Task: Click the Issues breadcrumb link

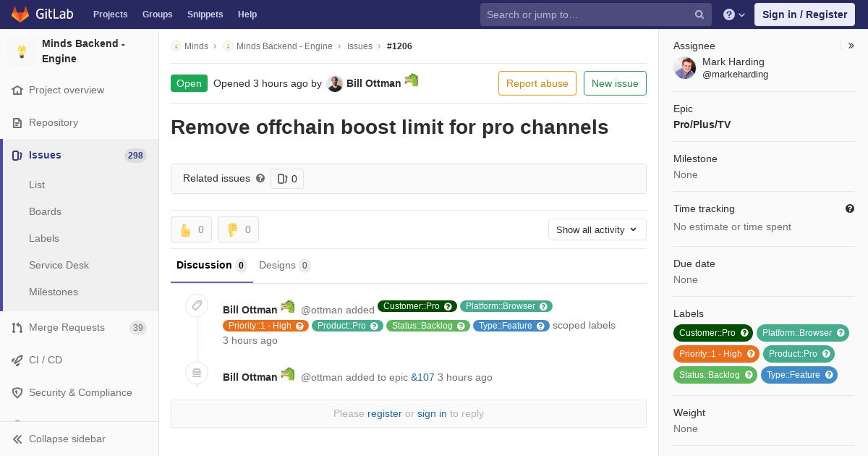Action: pos(359,46)
